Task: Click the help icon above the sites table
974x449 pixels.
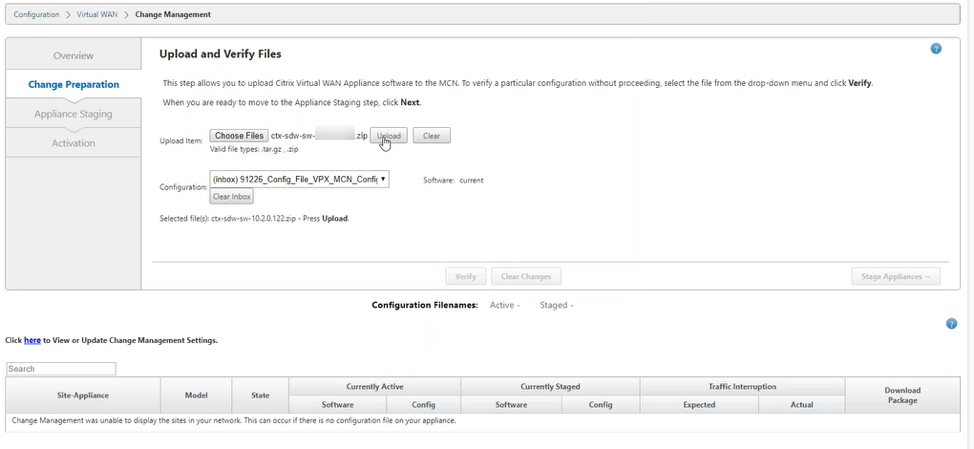Action: (952, 324)
